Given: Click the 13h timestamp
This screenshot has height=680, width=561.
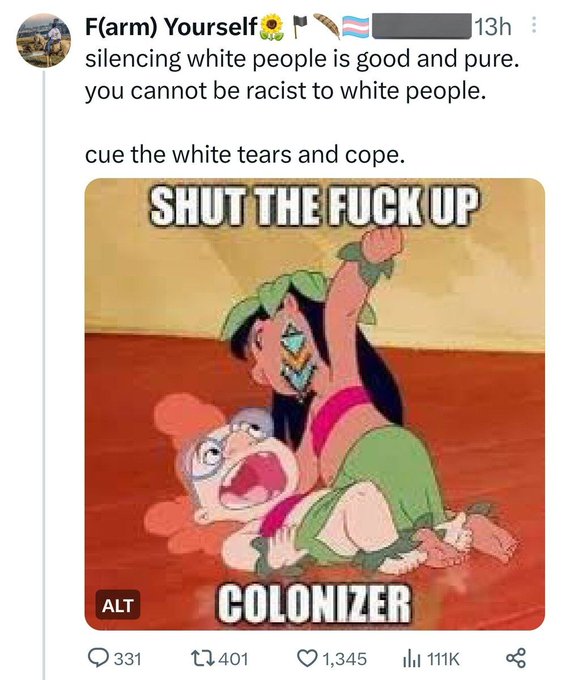Looking at the screenshot, I should 493,27.
